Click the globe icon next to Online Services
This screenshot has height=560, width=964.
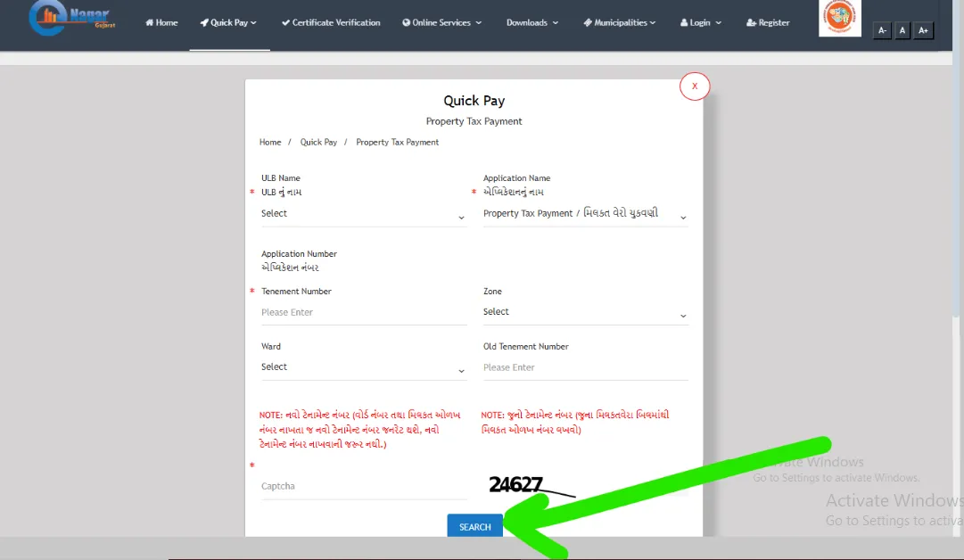click(406, 22)
